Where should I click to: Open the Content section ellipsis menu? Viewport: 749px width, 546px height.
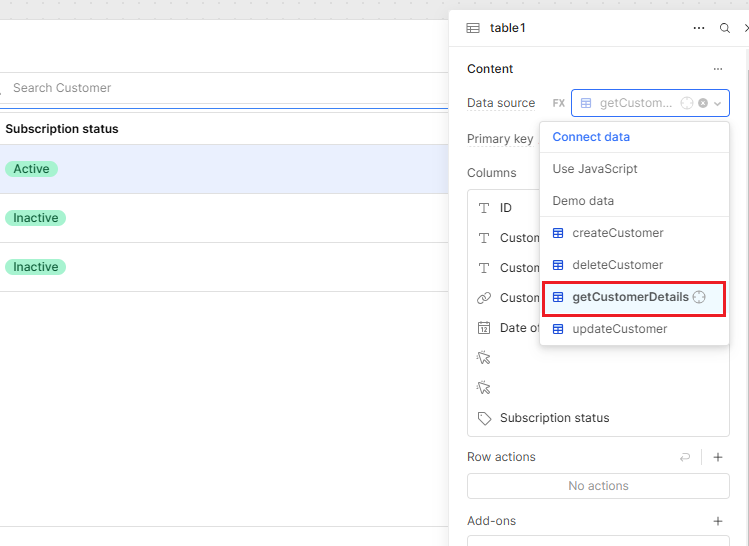(x=717, y=69)
